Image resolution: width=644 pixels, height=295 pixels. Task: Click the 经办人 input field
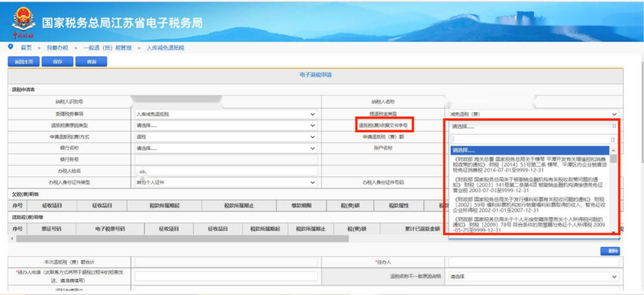click(534, 262)
